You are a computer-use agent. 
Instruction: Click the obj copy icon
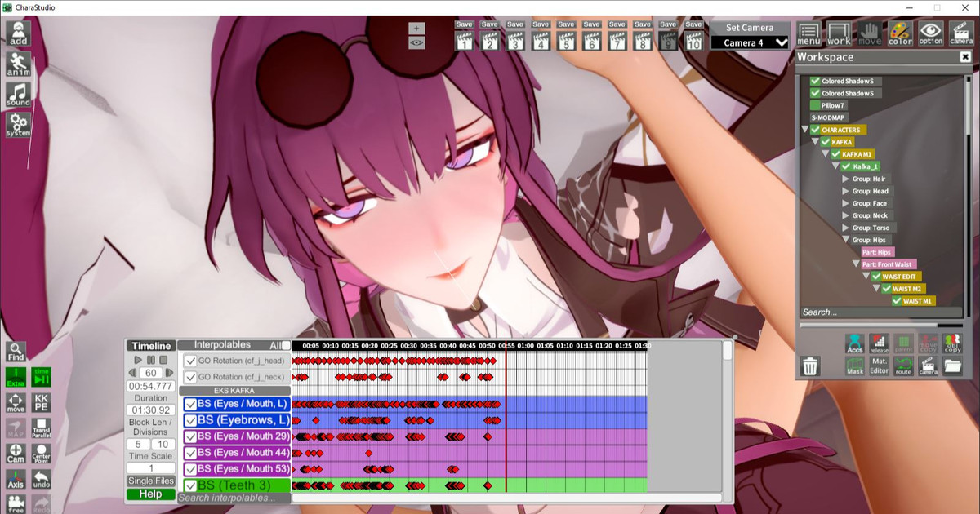point(952,343)
